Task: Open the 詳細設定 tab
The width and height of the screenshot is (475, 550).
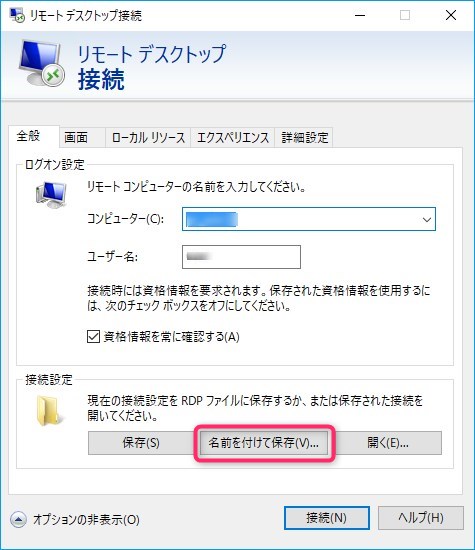Action: (x=305, y=138)
